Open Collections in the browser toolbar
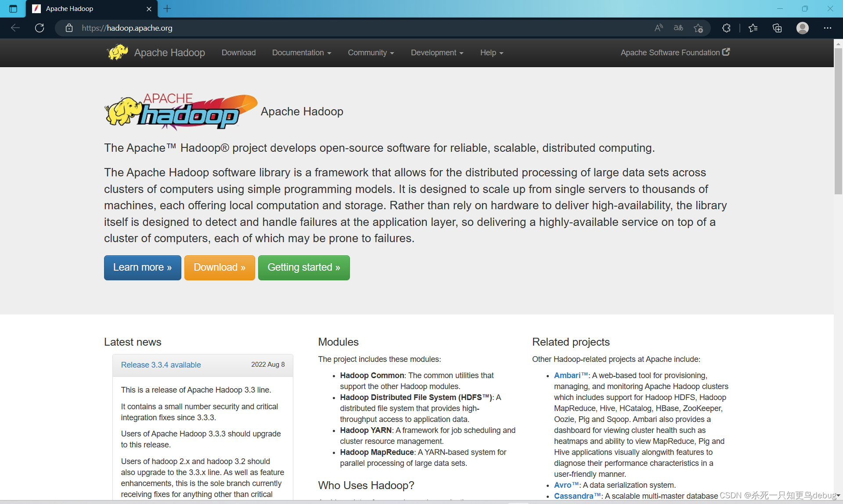The height and width of the screenshot is (504, 843). point(777,28)
